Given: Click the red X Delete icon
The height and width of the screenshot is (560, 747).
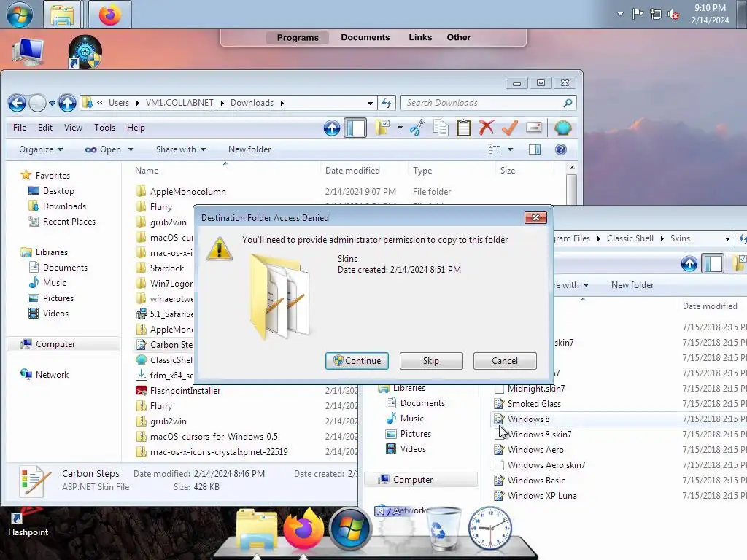Looking at the screenshot, I should [487, 128].
